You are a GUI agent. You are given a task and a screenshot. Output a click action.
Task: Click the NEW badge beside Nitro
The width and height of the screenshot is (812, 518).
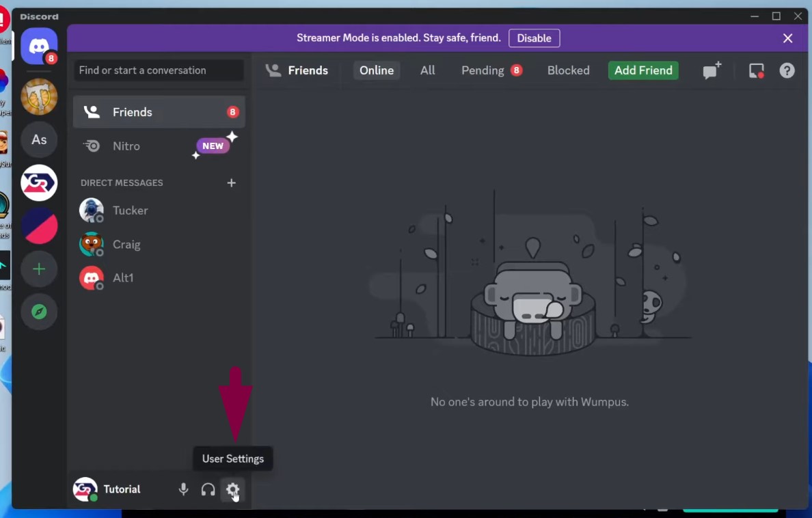[213, 146]
